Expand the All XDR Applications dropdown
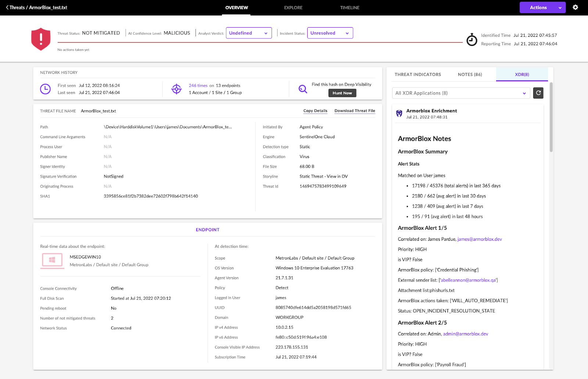The height and width of the screenshot is (379, 588). point(461,93)
